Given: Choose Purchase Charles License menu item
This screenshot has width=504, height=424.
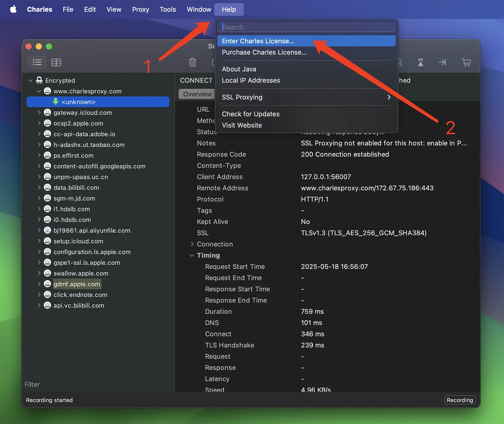Looking at the screenshot, I should click(x=307, y=52).
